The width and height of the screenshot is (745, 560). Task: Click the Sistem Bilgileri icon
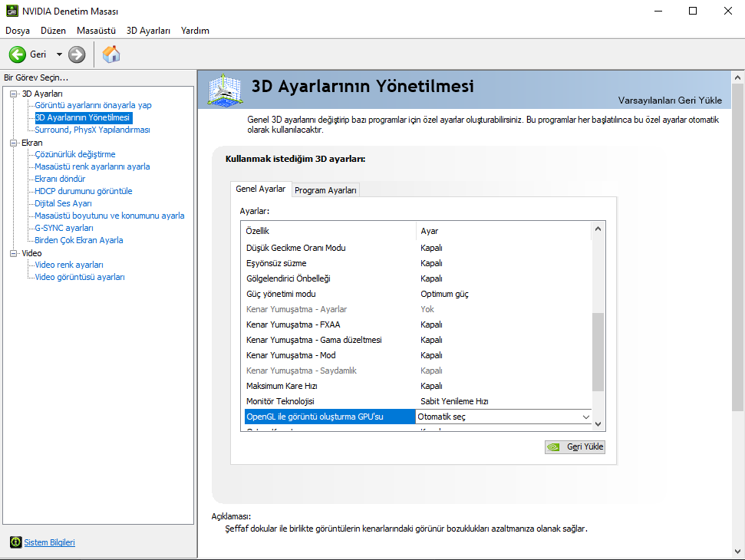pos(15,542)
